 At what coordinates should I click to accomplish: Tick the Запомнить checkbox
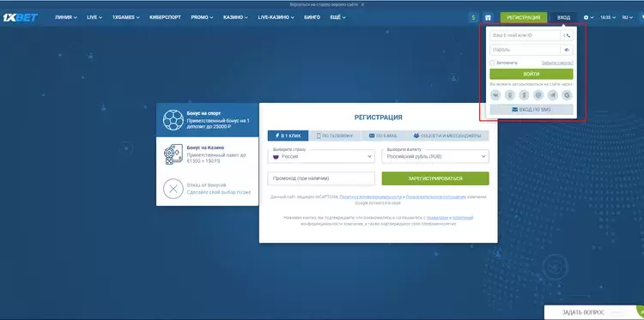pos(492,63)
